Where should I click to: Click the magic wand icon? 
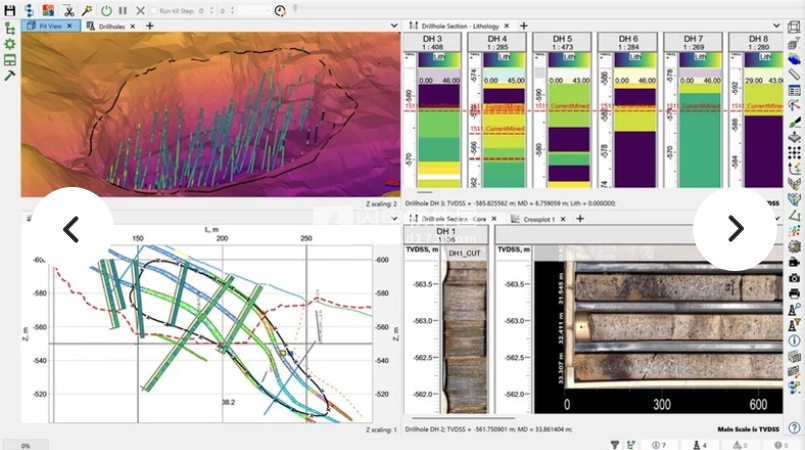pos(87,10)
